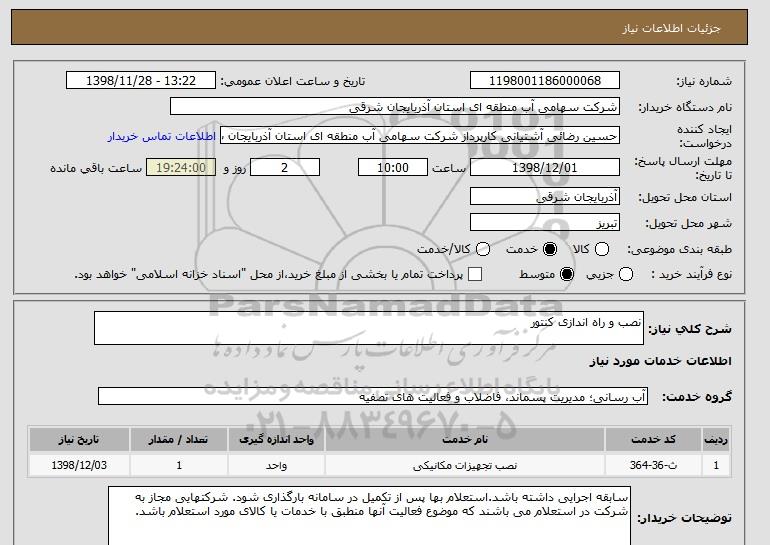Tick the اسناد خزانه اسلامی payment checkbox
This screenshot has width=770, height=545.
475,274
